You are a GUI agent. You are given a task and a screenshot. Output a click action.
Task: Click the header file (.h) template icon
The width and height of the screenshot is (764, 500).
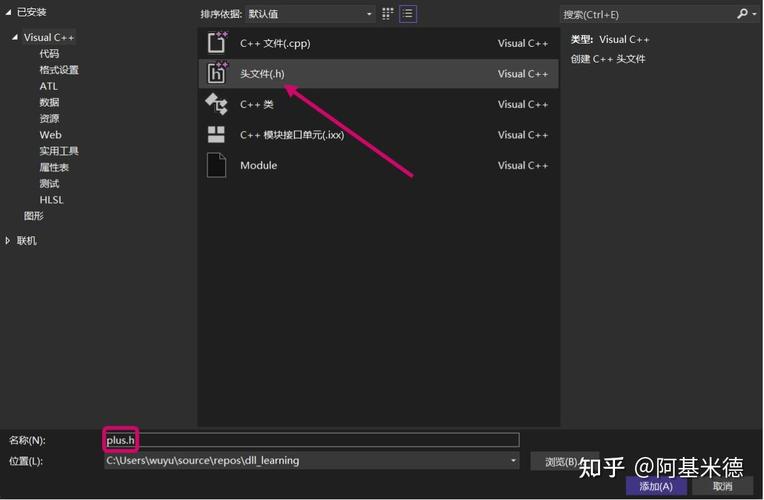(x=217, y=74)
